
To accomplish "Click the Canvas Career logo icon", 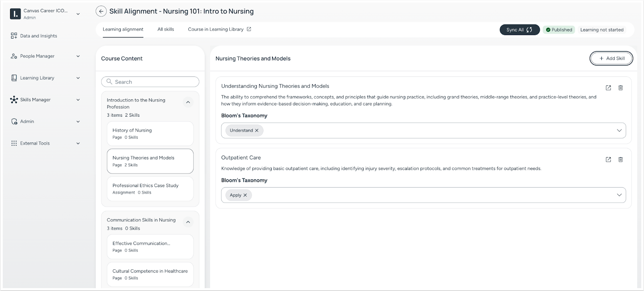I will [15, 14].
